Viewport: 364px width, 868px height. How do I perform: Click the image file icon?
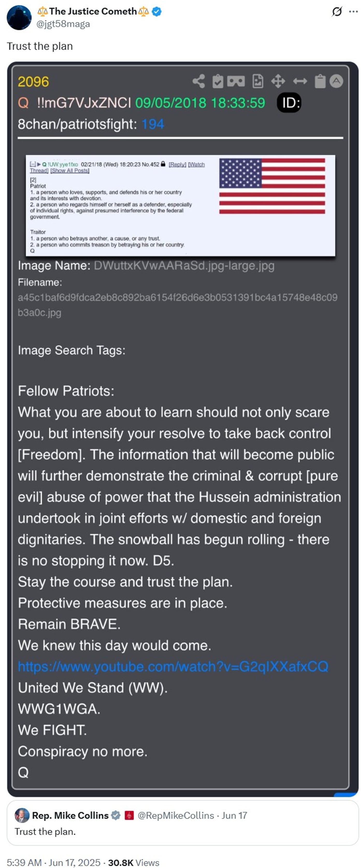tap(258, 81)
